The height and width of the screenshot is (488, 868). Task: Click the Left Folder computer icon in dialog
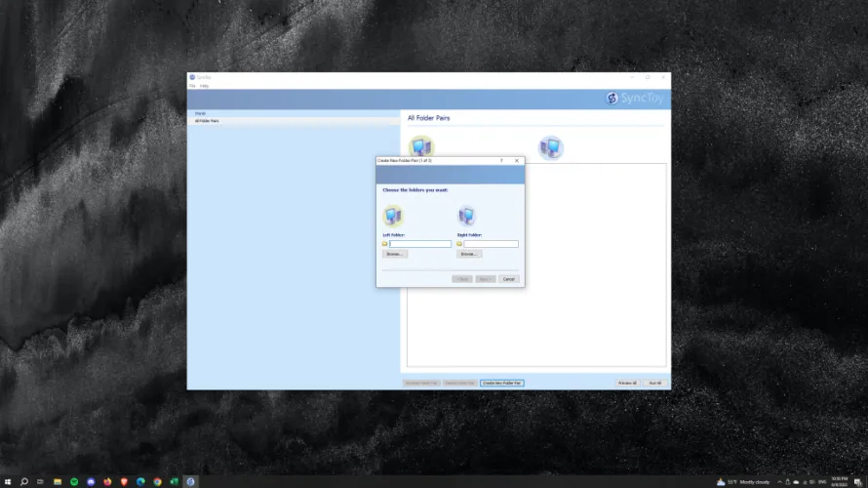[x=393, y=216]
